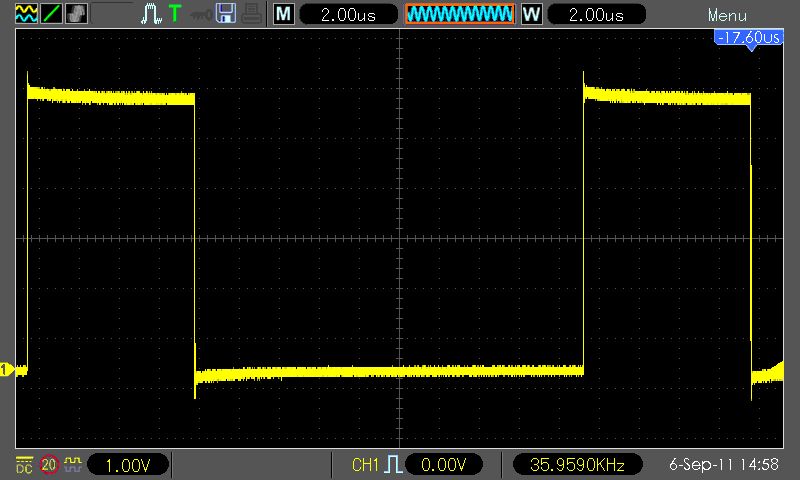Viewport: 800px width, 480px height.
Task: Click the gray key lock icon
Action: [x=201, y=15]
